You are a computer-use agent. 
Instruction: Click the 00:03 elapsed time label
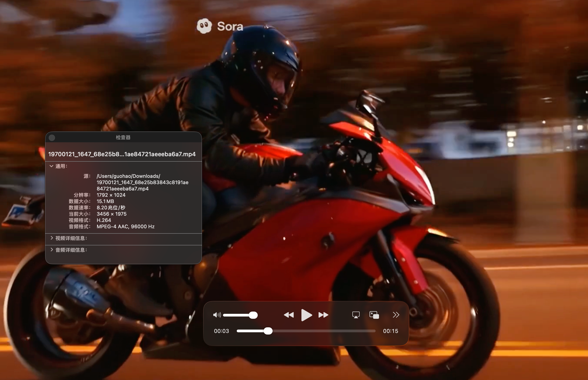[221, 331]
